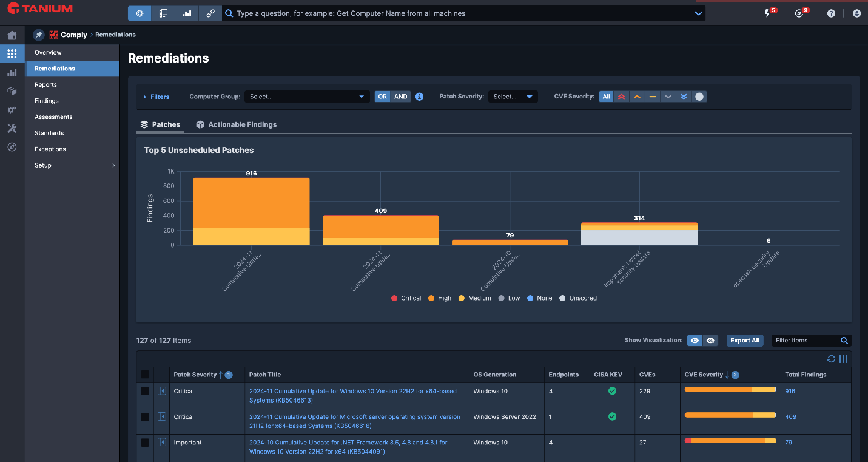868x462 pixels.
Task: Open the Computer Group dropdown
Action: [307, 97]
